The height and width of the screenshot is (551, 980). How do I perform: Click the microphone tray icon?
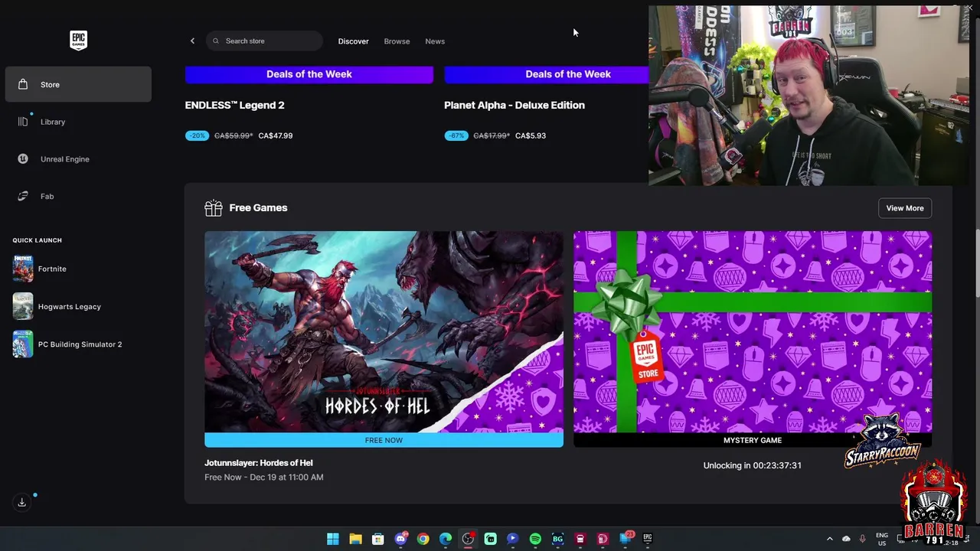point(863,539)
